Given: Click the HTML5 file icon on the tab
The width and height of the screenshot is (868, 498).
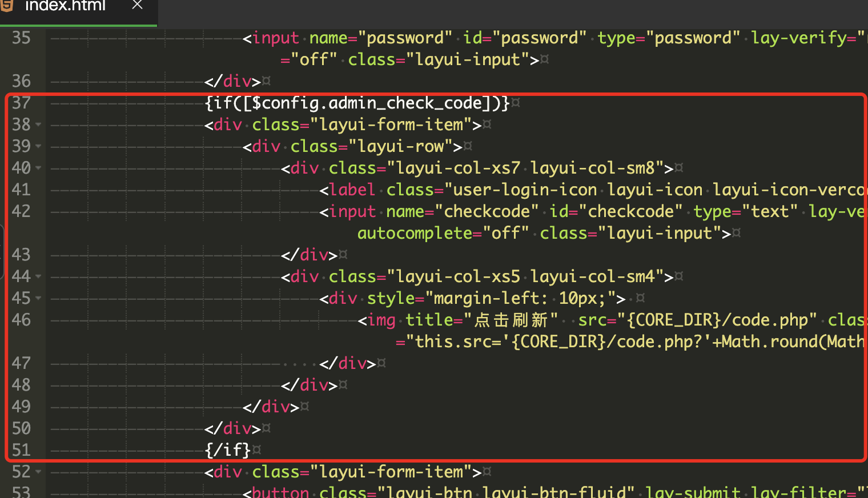Looking at the screenshot, I should [x=7, y=6].
